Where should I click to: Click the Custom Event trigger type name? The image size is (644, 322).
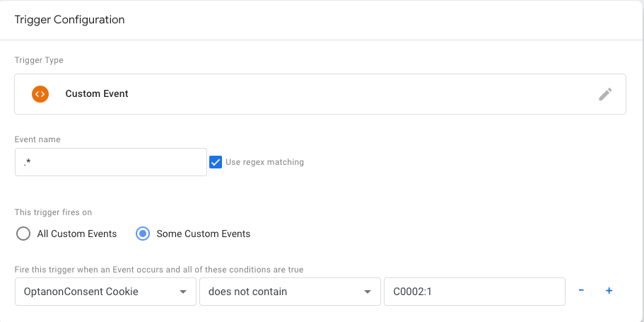pos(97,94)
